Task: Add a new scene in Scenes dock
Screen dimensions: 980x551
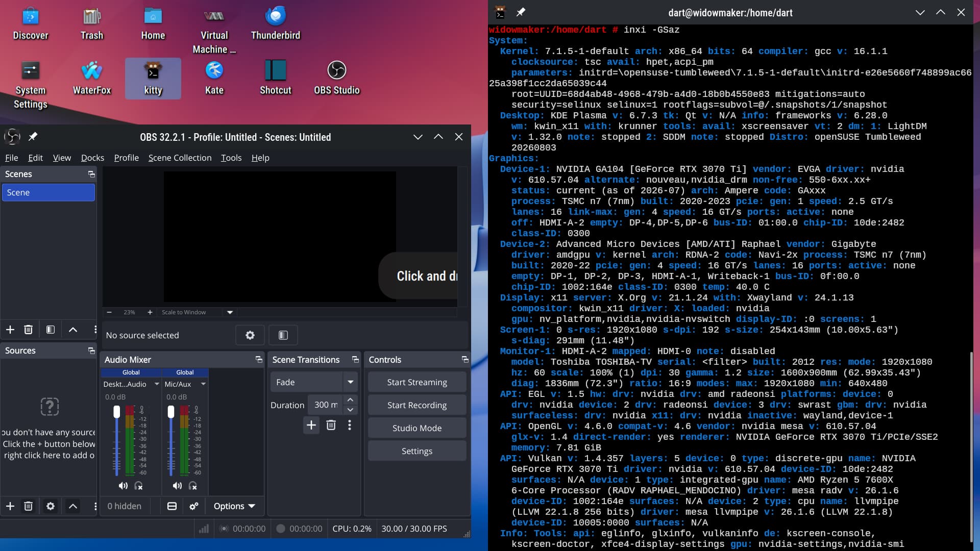Action: pos(10,330)
